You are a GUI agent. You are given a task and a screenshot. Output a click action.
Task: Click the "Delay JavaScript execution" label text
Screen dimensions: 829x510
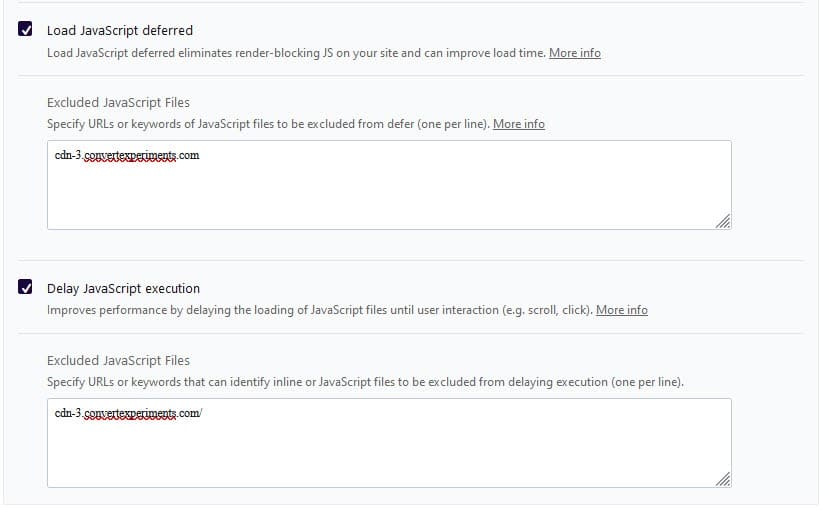pyautogui.click(x=123, y=289)
